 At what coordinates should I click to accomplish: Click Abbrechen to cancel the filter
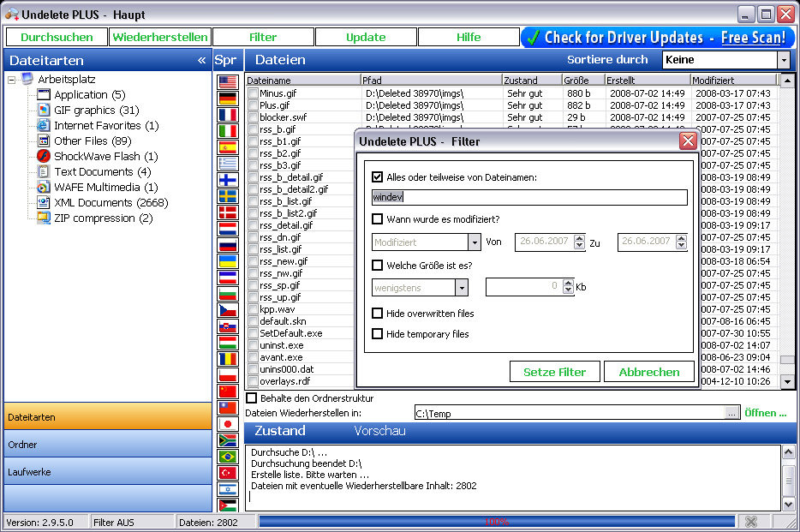tap(649, 372)
